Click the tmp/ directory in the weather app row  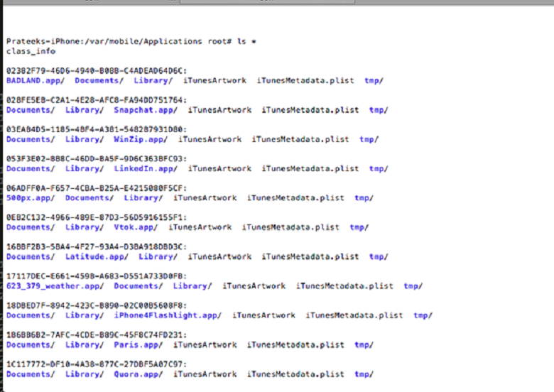coord(413,286)
